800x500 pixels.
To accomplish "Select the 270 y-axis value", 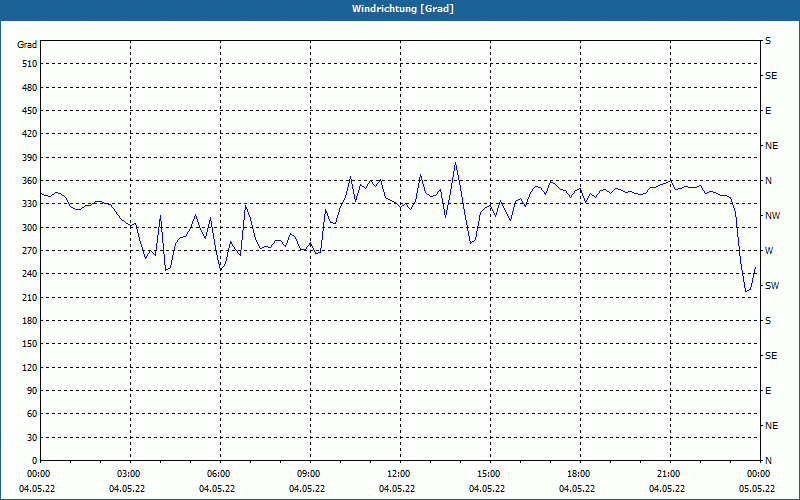I will pos(30,251).
